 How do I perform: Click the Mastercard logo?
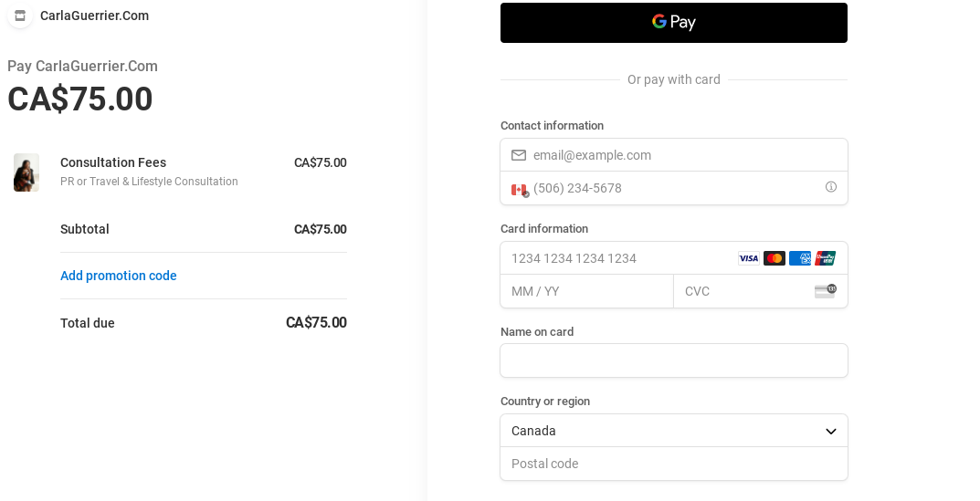point(775,258)
